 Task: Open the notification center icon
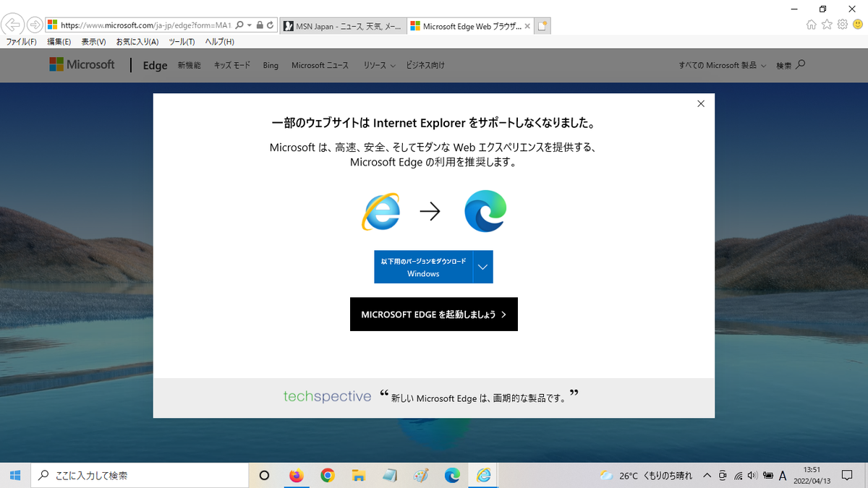[847, 475]
